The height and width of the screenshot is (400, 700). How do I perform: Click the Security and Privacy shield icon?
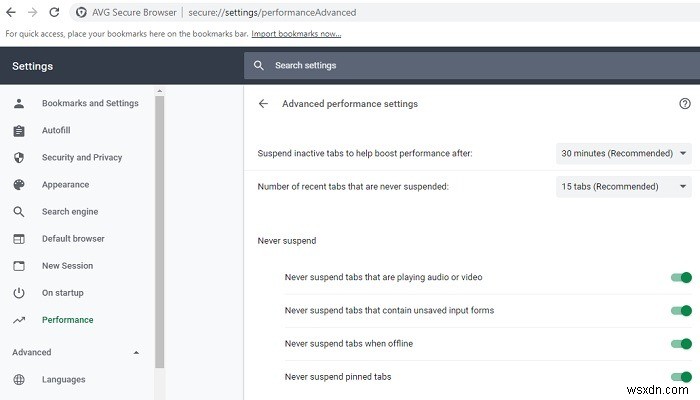tap(18, 158)
